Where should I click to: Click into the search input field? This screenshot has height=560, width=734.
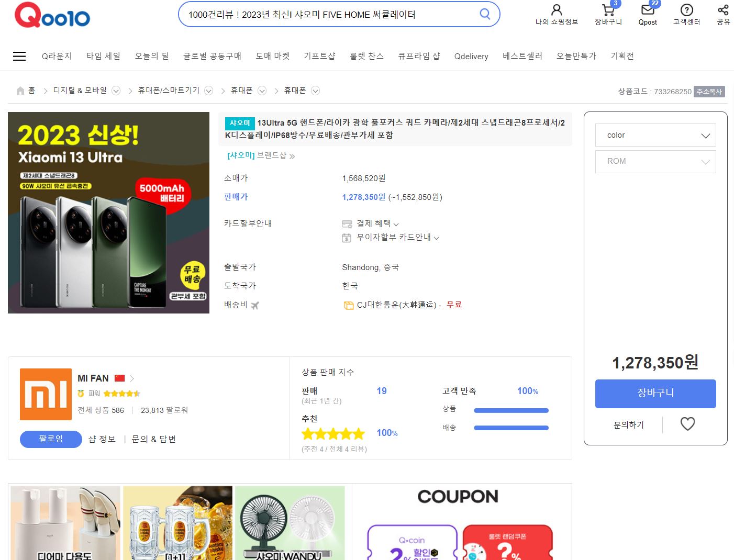[329, 14]
